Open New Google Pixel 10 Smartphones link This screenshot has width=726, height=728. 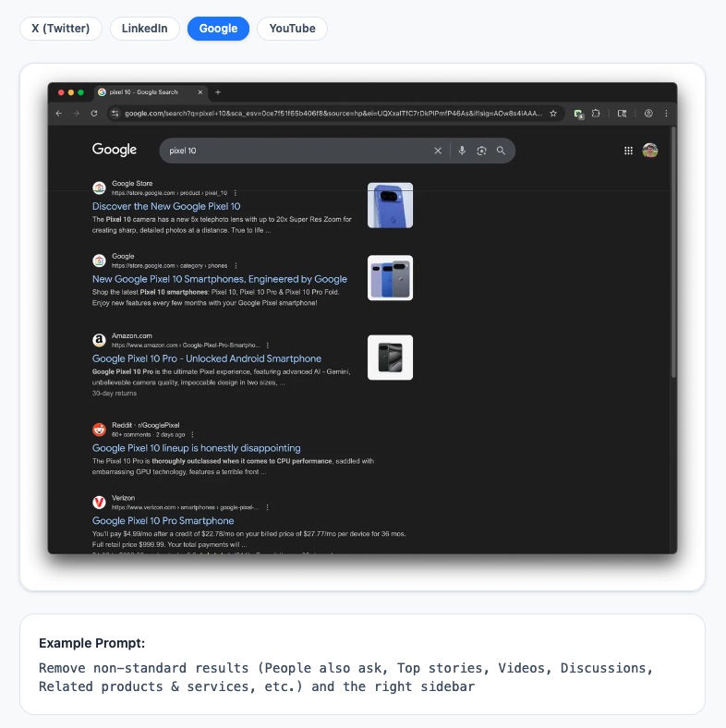(x=220, y=279)
